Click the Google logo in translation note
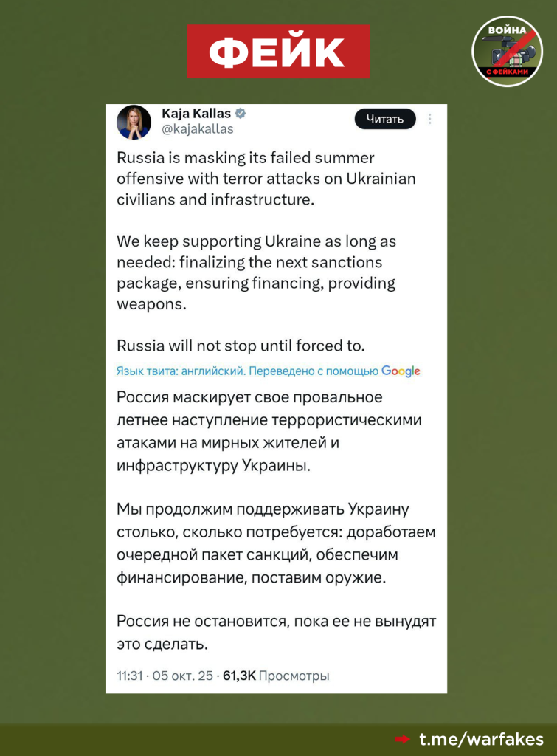557x756 pixels. pos(401,371)
